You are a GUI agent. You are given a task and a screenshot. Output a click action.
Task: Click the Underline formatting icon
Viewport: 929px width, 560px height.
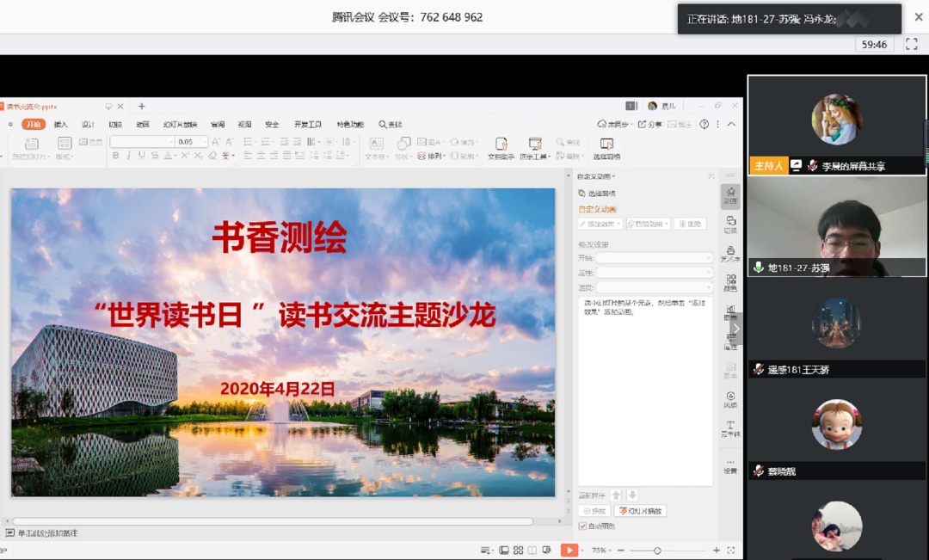click(x=142, y=156)
